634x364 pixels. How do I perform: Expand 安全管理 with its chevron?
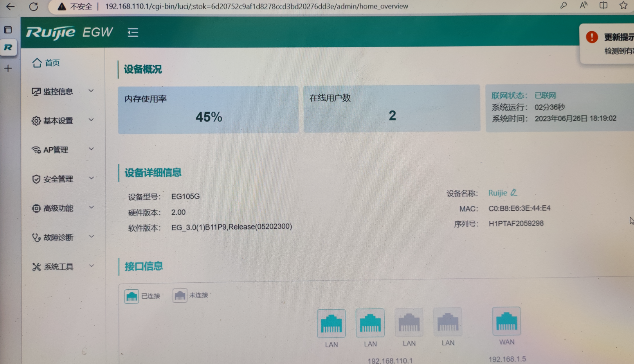pos(91,178)
